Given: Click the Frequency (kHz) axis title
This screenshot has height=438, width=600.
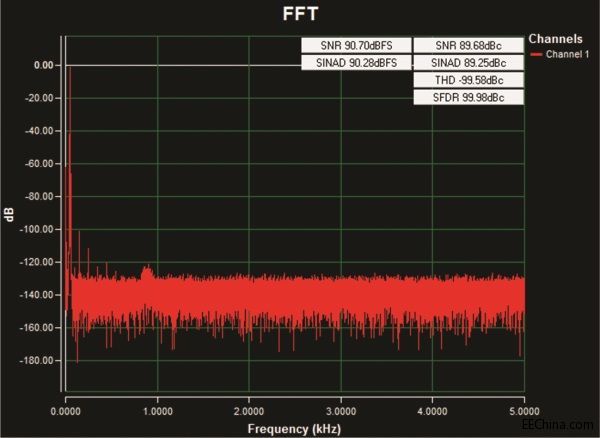Looking at the screenshot, I should [x=294, y=426].
